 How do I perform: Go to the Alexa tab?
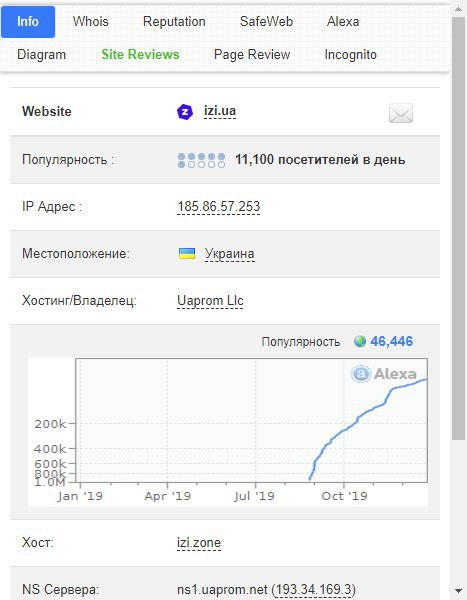coord(343,22)
